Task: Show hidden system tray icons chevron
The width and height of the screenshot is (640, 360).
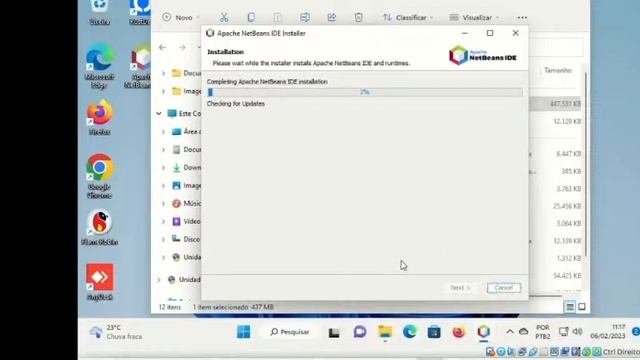Action: 510,332
